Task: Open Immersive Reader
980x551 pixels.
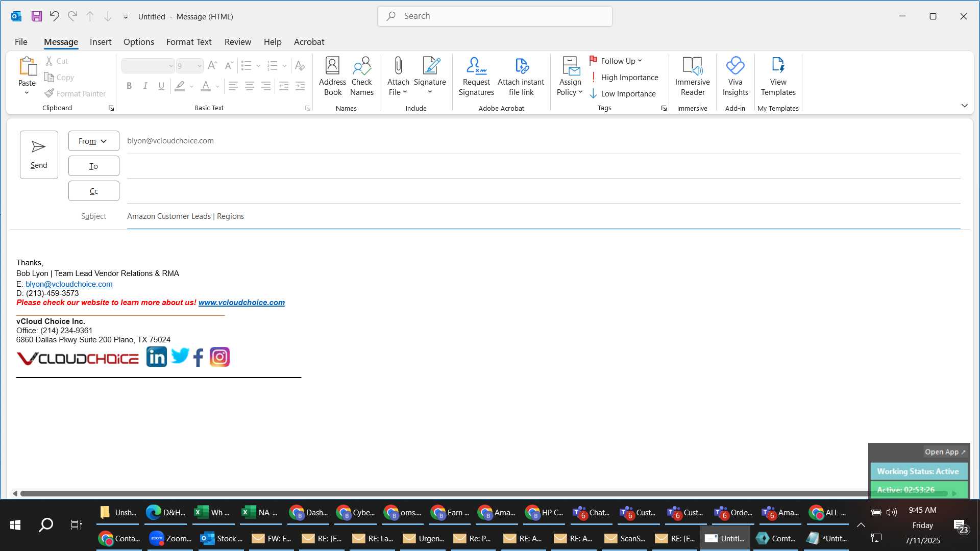Action: (x=692, y=76)
